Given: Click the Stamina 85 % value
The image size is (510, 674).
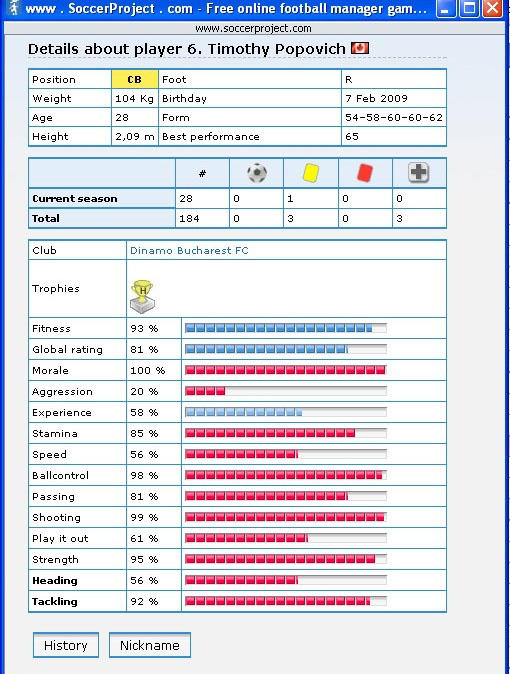Looking at the screenshot, I should point(144,433).
